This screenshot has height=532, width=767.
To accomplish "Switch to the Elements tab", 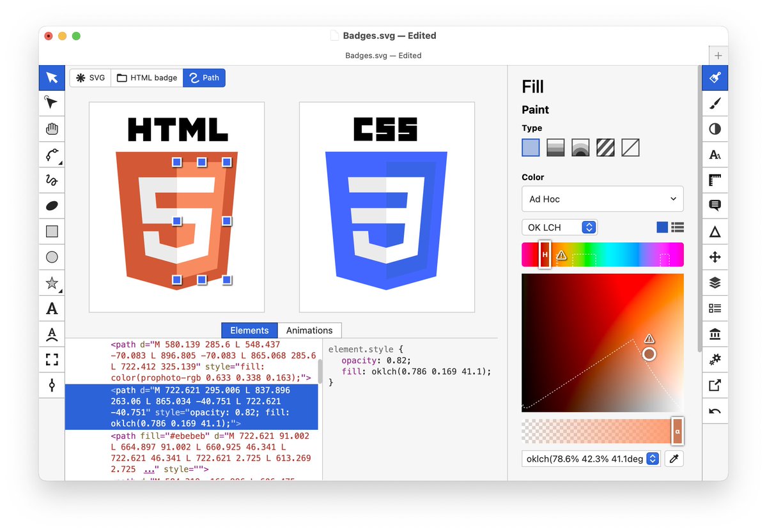I will point(249,330).
